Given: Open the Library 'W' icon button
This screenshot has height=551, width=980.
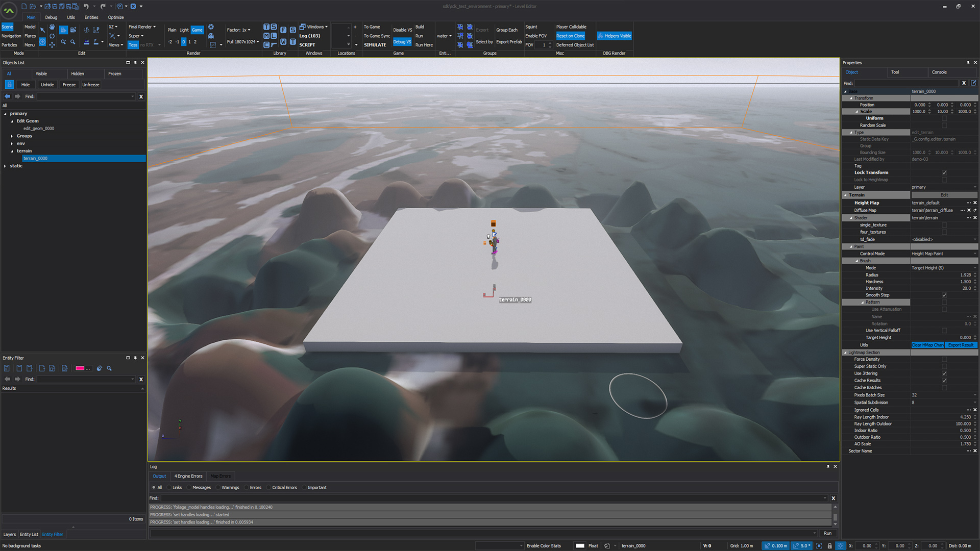Looking at the screenshot, I should (283, 42).
